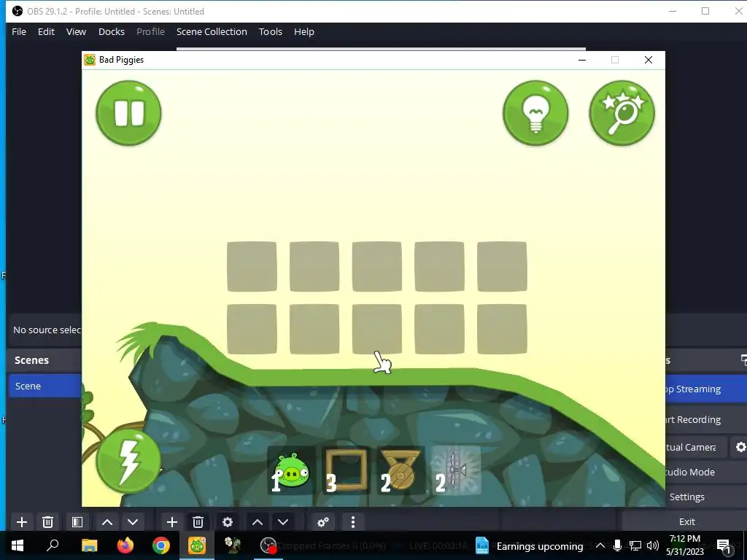Open the Help menu

coord(304,31)
